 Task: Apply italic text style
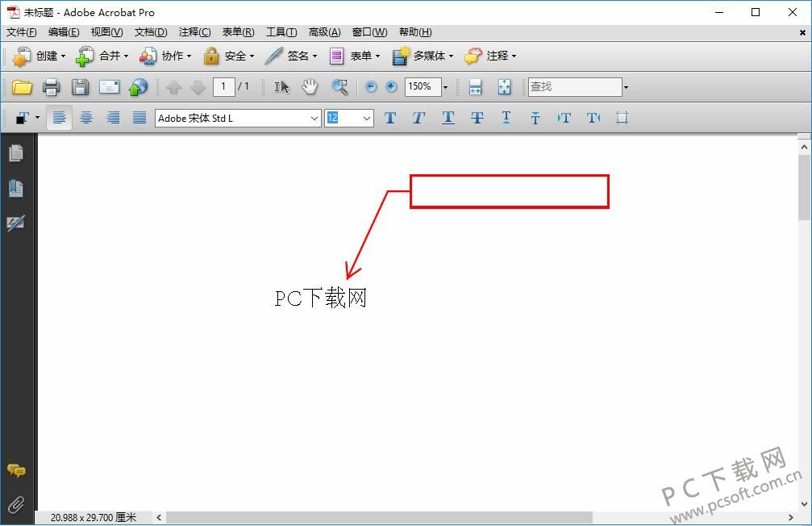(x=419, y=118)
